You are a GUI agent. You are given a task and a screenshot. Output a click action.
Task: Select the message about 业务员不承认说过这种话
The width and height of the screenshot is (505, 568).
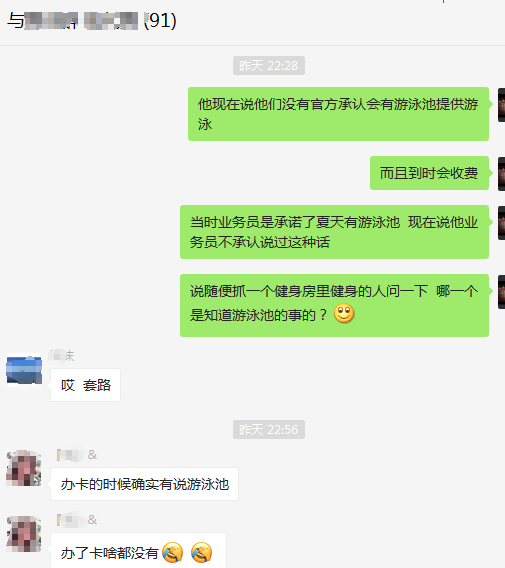[334, 232]
